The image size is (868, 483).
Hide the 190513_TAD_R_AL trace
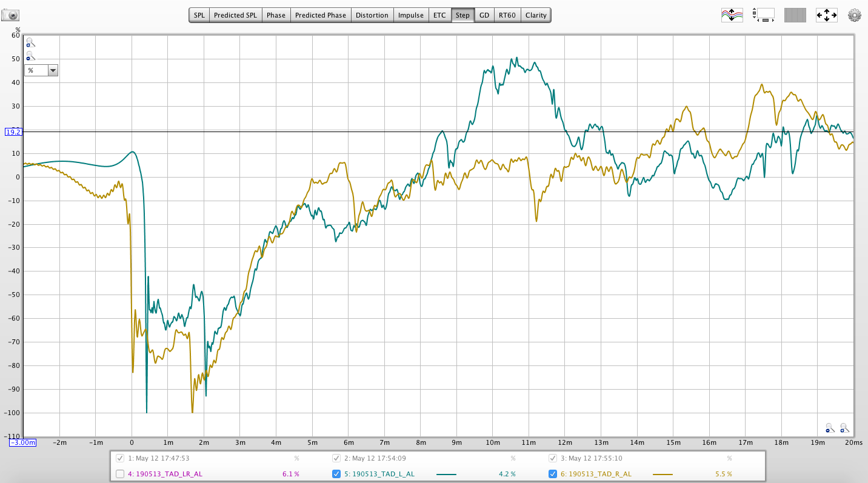(x=553, y=474)
